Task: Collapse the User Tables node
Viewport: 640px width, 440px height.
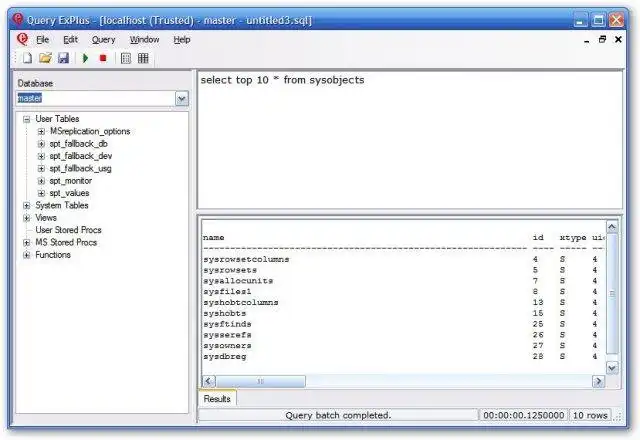Action: (27, 119)
